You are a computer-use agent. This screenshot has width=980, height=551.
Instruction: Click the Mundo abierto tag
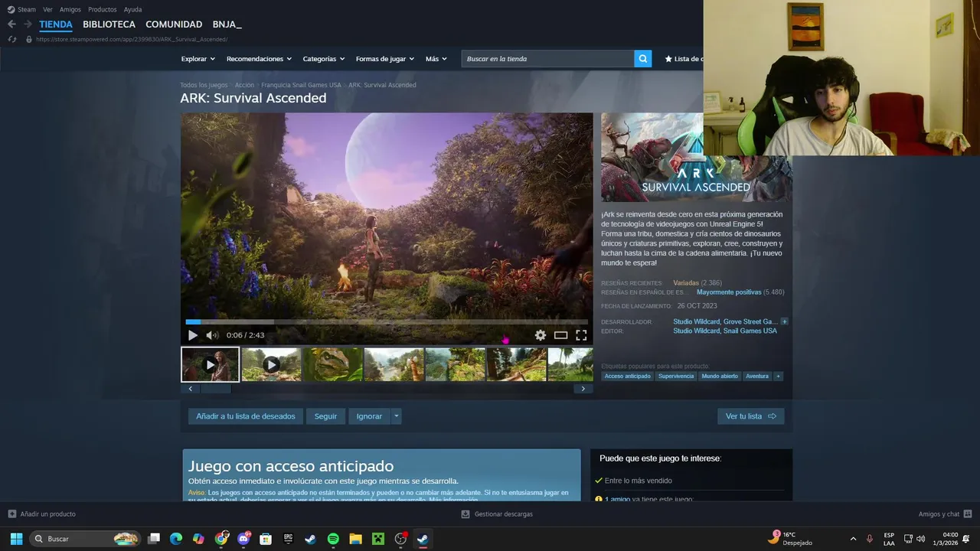click(x=720, y=376)
